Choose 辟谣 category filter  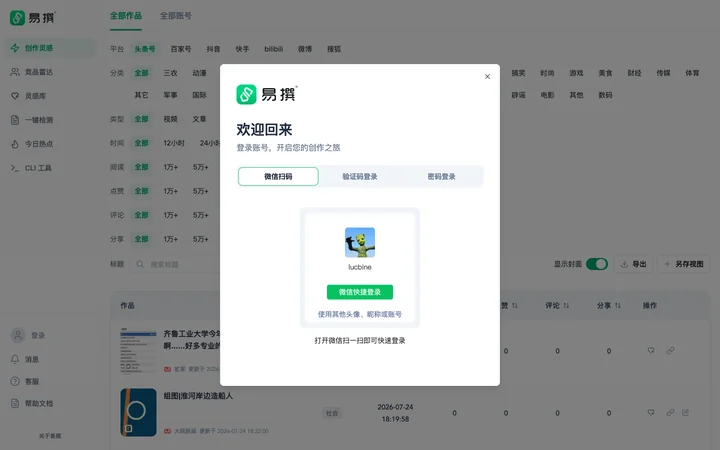tap(518, 95)
